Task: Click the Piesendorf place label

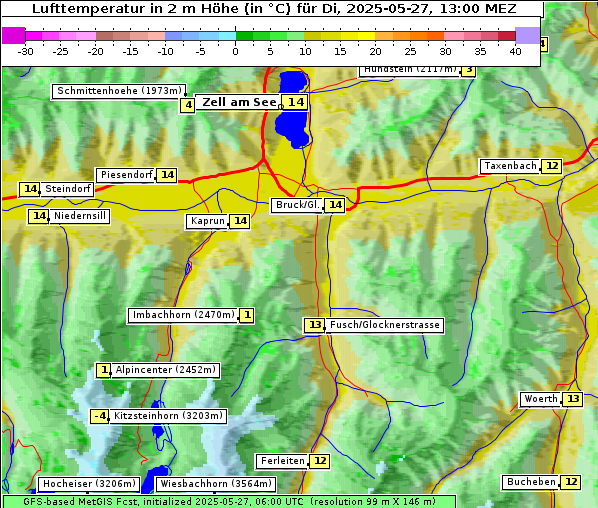Action: pos(126,175)
